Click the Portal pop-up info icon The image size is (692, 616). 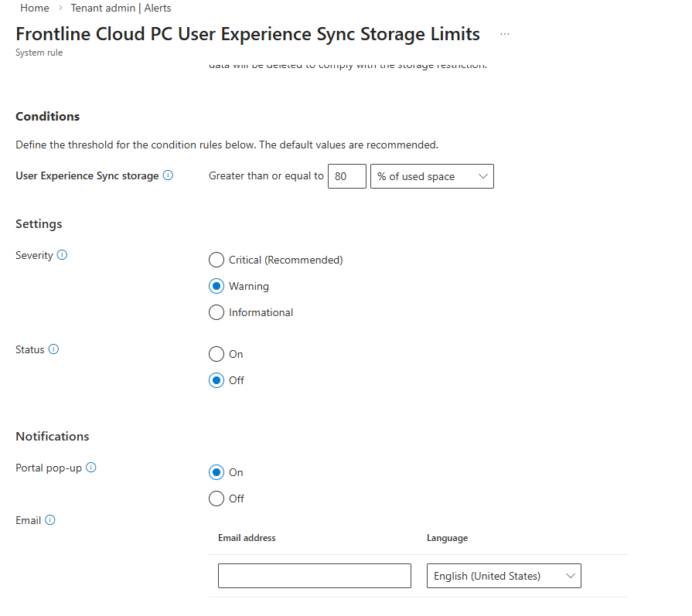pyautogui.click(x=91, y=468)
